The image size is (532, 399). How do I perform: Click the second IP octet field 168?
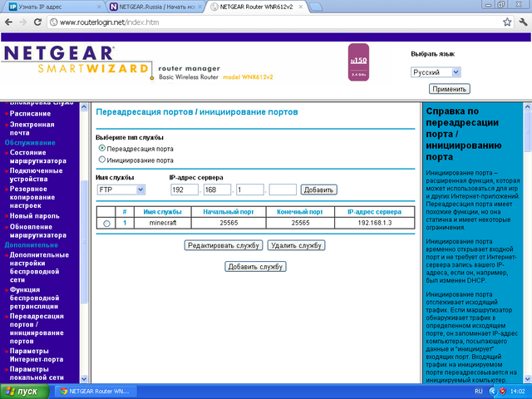tap(217, 190)
